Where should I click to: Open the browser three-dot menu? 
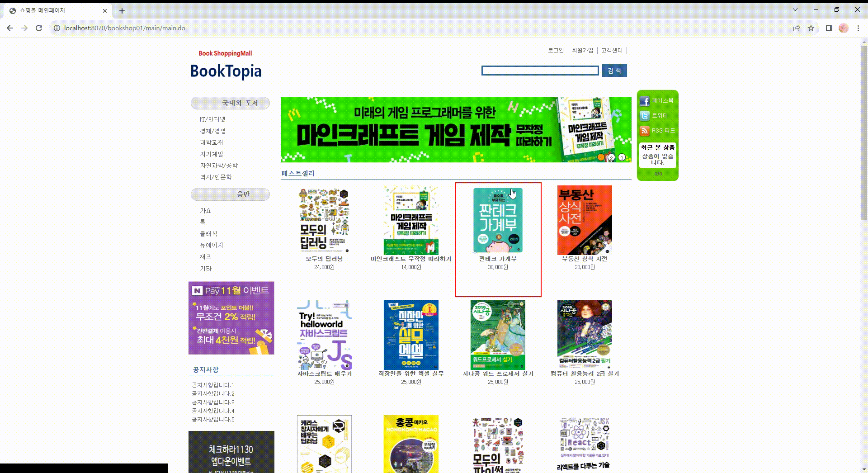point(859,28)
